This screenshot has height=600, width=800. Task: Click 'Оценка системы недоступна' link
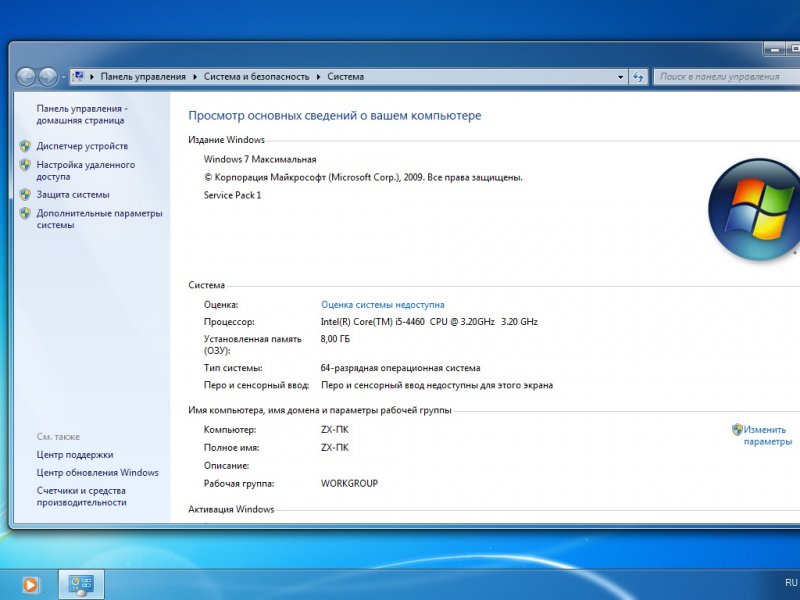pos(383,305)
